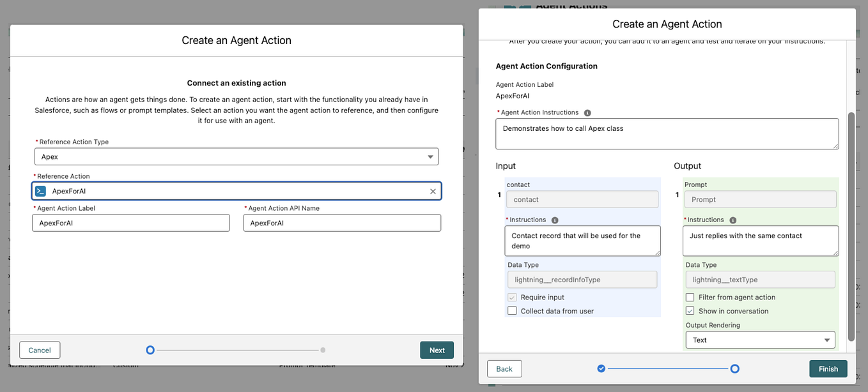Toggle the Require input checkbox
This screenshot has width=868, height=392.
512,297
